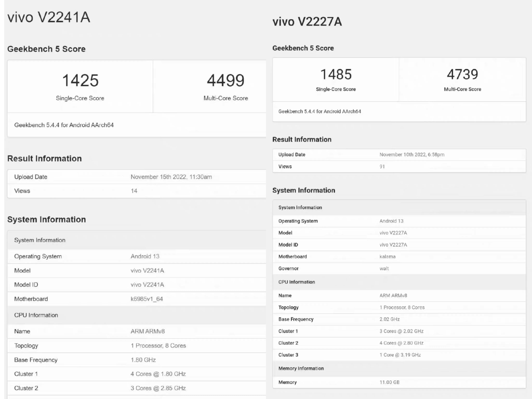Click the 4499 multi-core score
The image size is (532, 399).
tap(226, 80)
